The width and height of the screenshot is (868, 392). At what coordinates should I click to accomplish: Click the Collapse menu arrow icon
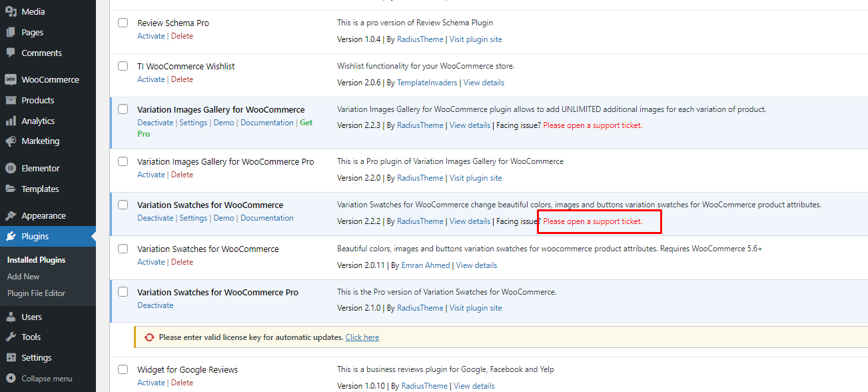tap(11, 378)
